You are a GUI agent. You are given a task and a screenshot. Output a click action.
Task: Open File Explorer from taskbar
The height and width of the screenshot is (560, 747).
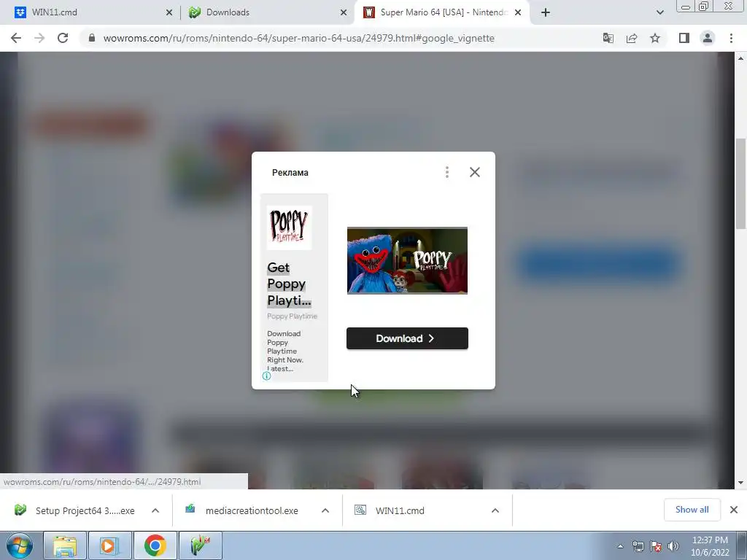pos(65,545)
